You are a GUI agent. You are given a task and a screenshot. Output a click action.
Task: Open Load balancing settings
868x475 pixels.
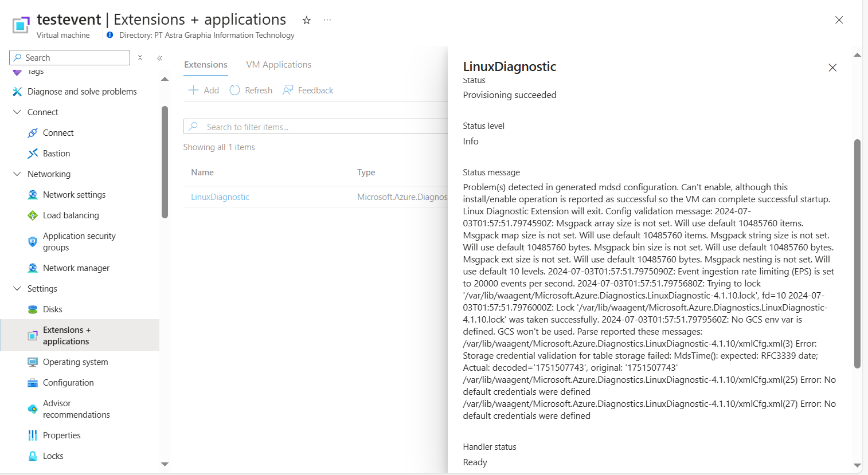(x=69, y=215)
